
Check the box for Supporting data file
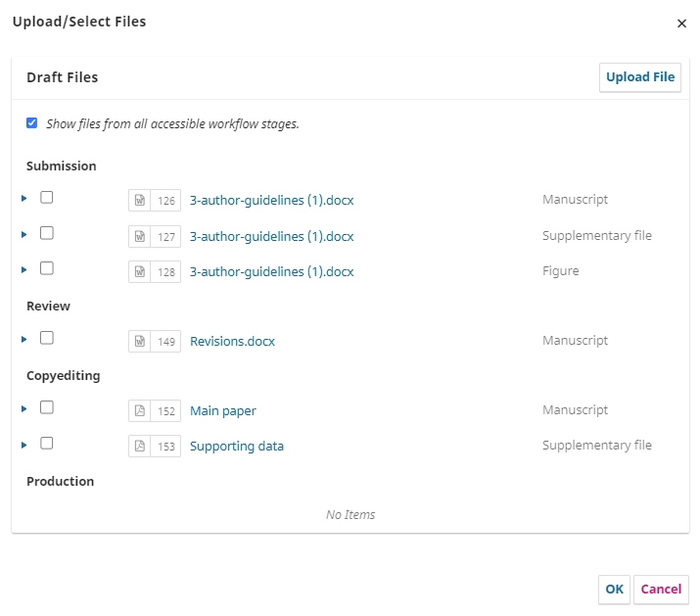coord(47,444)
